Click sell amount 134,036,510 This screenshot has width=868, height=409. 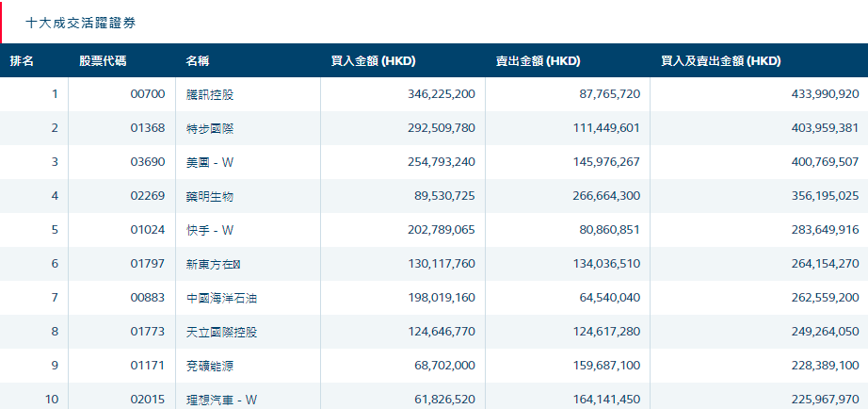606,264
